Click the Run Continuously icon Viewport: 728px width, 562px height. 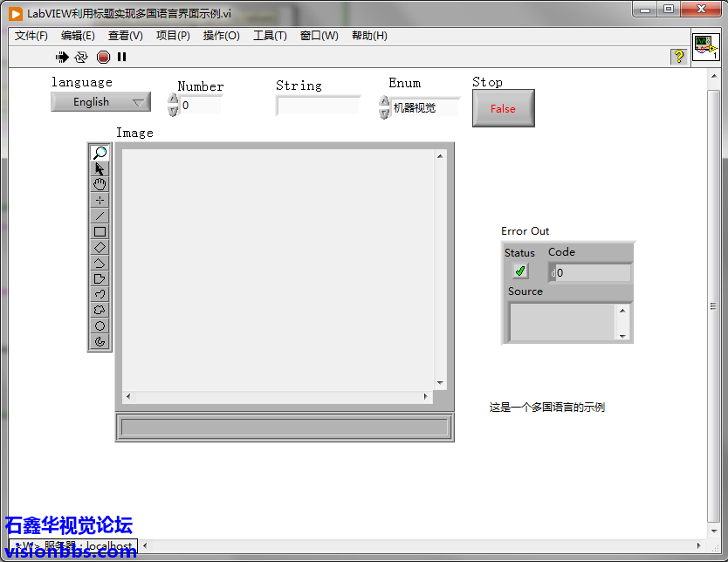81,57
